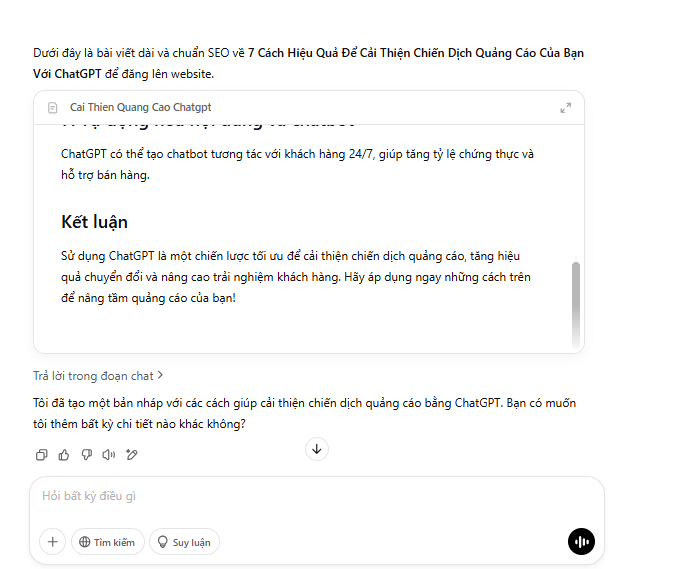Expand "Trả lời trong đoạn chat" section
The height and width of the screenshot is (569, 700).
(x=98, y=376)
